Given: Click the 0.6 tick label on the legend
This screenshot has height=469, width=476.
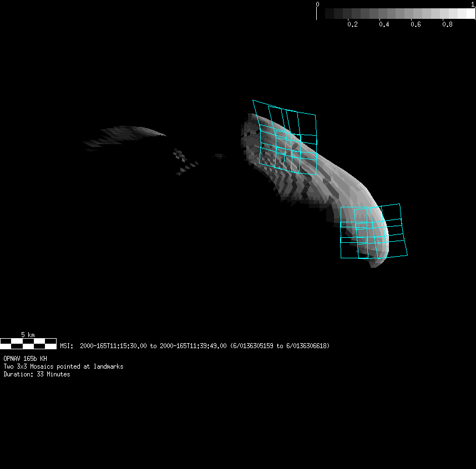Looking at the screenshot, I should click(416, 24).
